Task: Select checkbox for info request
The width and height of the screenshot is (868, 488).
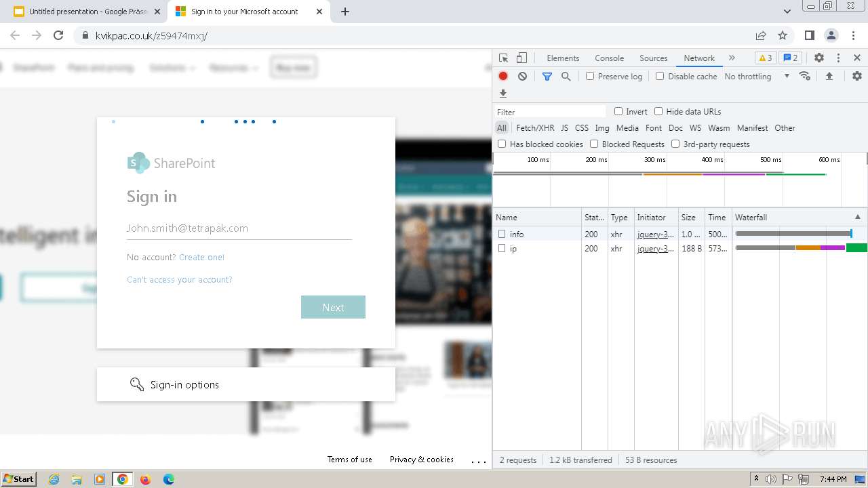Action: (502, 234)
